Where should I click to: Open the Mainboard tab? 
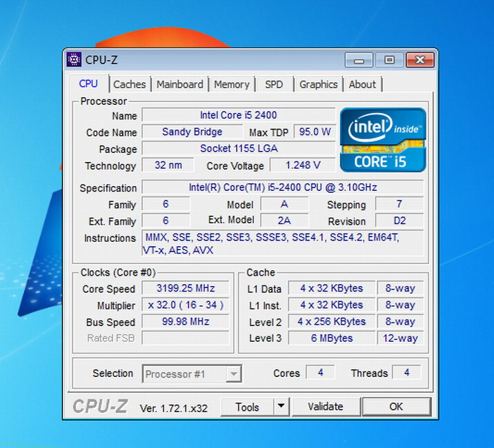(x=180, y=84)
